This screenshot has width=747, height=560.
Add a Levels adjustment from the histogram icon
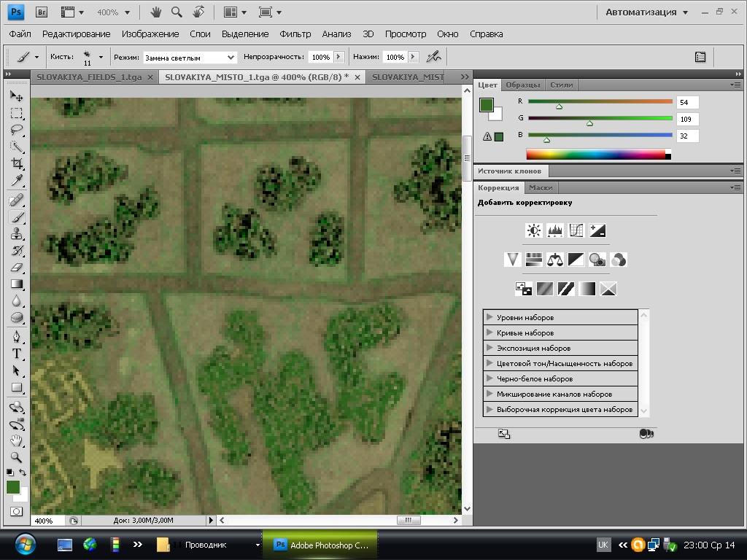[555, 230]
